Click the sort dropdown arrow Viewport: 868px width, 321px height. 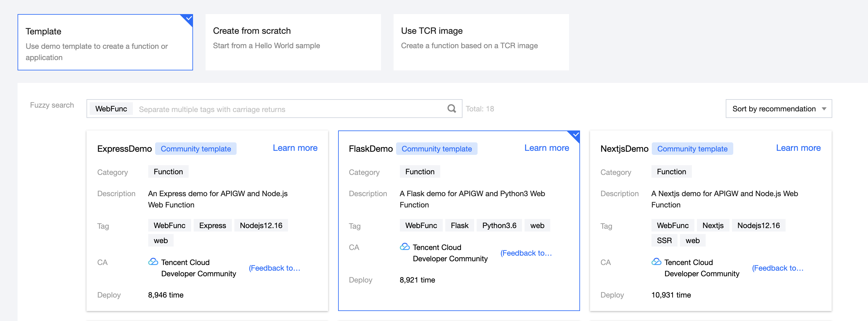[824, 109]
